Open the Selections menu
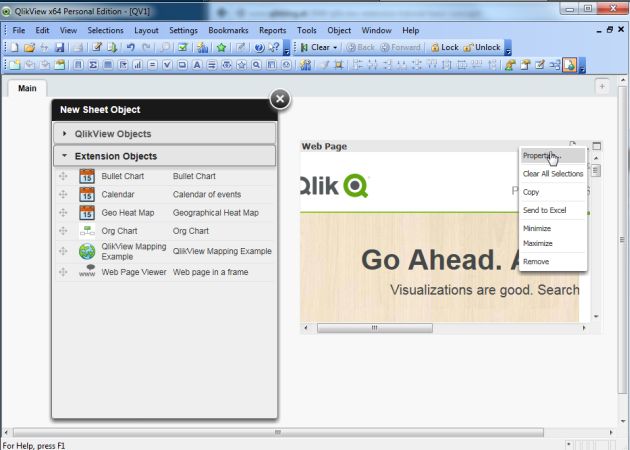The width and height of the screenshot is (630, 450). click(105, 31)
